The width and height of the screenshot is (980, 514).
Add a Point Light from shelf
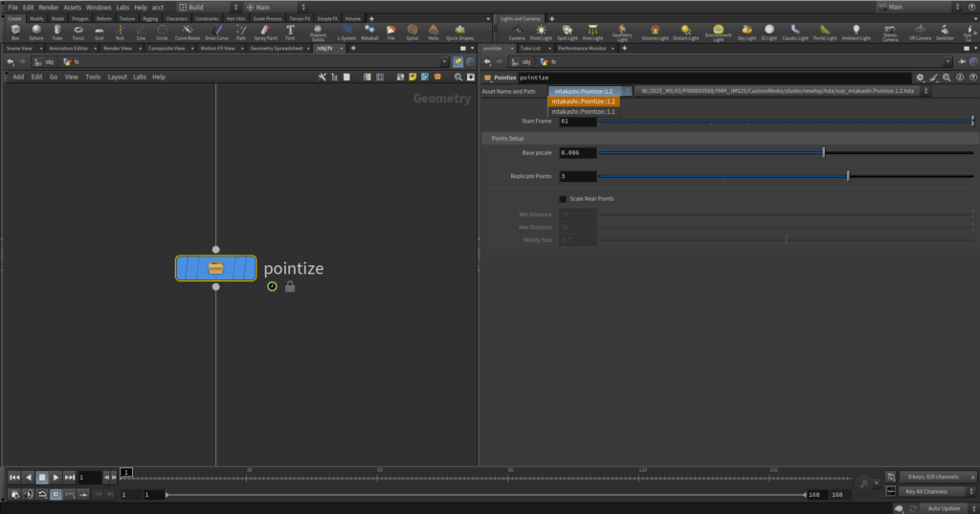[542, 33]
